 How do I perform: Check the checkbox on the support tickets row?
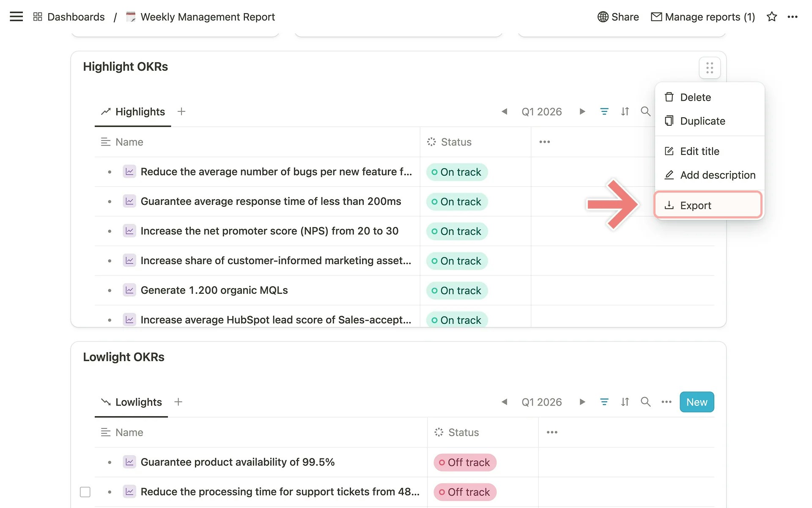click(x=85, y=491)
